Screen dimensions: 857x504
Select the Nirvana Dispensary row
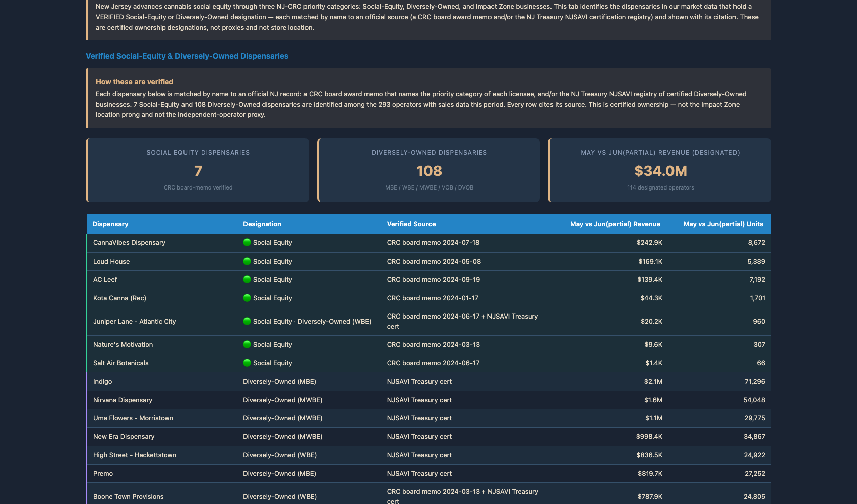(428, 400)
